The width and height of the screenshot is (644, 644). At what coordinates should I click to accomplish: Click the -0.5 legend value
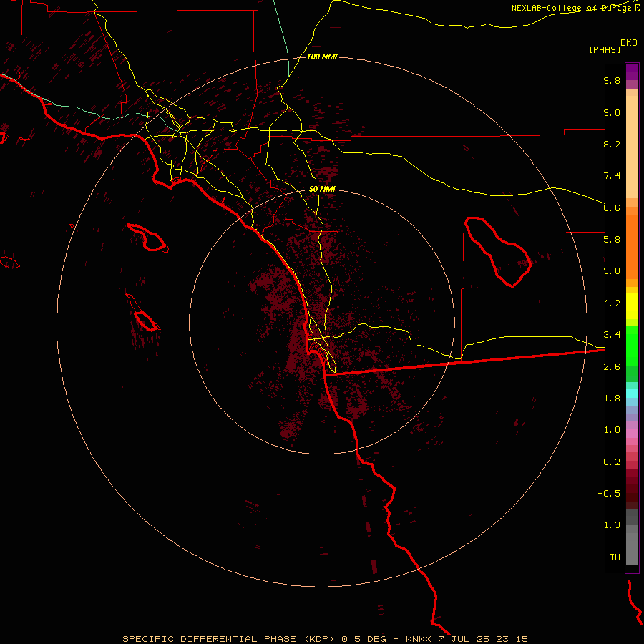[609, 494]
